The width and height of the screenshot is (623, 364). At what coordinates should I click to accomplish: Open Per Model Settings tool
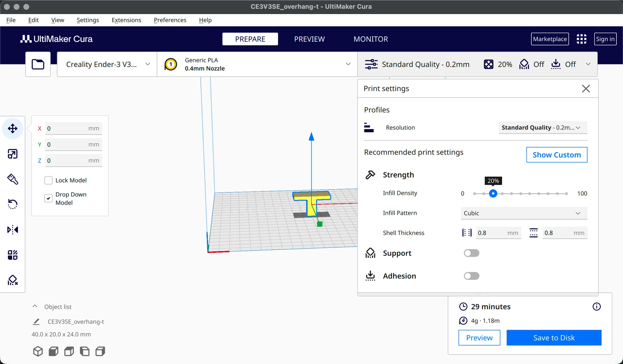point(12,255)
